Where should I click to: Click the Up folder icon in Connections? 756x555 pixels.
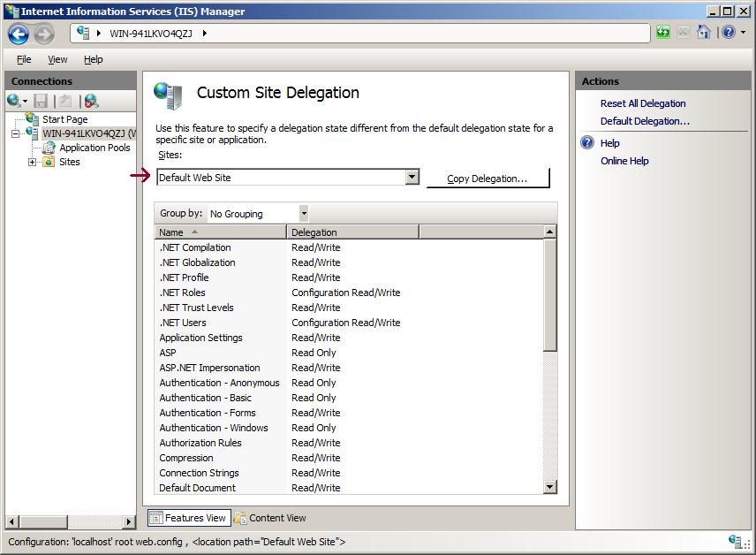(x=65, y=101)
